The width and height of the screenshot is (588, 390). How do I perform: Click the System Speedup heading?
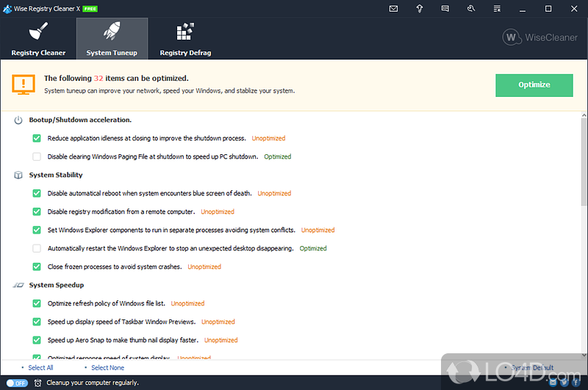click(57, 285)
